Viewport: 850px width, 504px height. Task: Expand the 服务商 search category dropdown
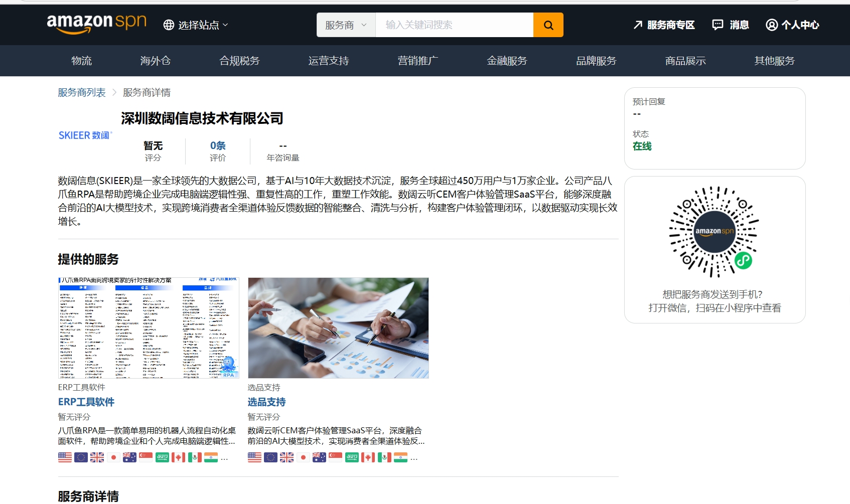tap(346, 25)
